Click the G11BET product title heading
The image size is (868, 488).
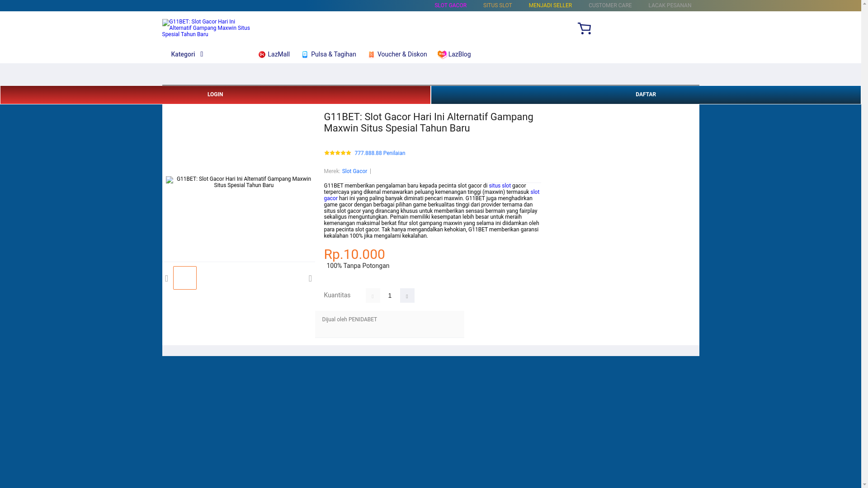pos(429,122)
